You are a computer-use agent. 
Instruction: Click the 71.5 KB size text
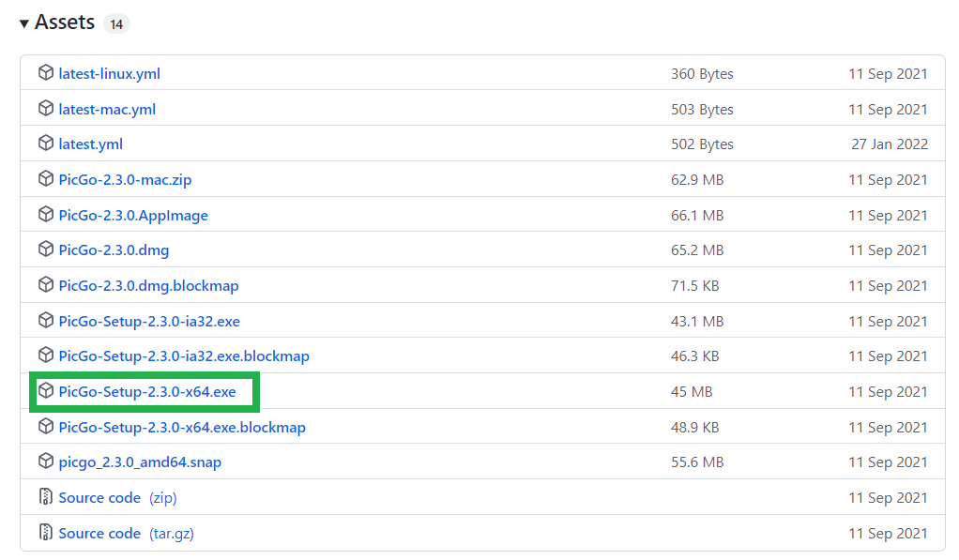[694, 285]
